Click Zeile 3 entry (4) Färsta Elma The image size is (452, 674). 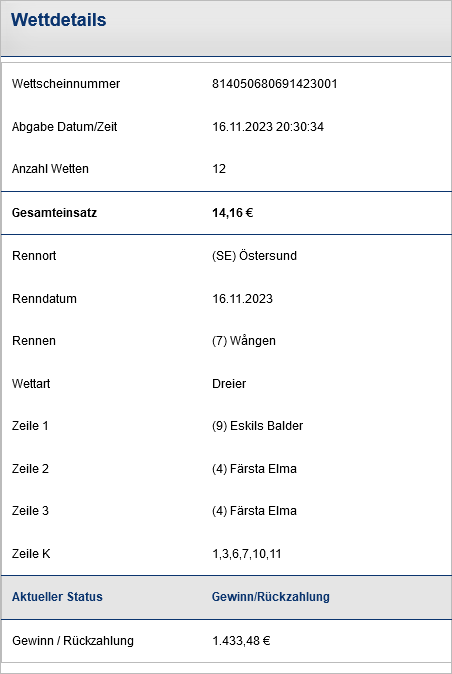(x=254, y=511)
